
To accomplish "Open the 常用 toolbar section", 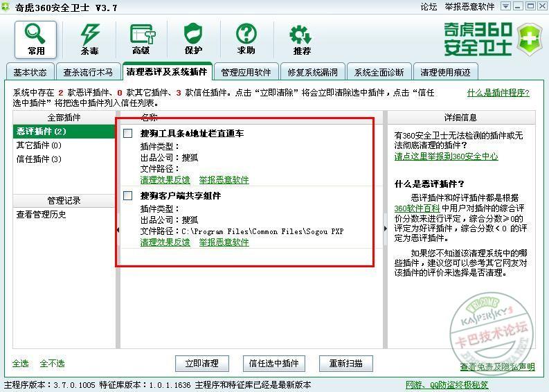I will pyautogui.click(x=36, y=39).
